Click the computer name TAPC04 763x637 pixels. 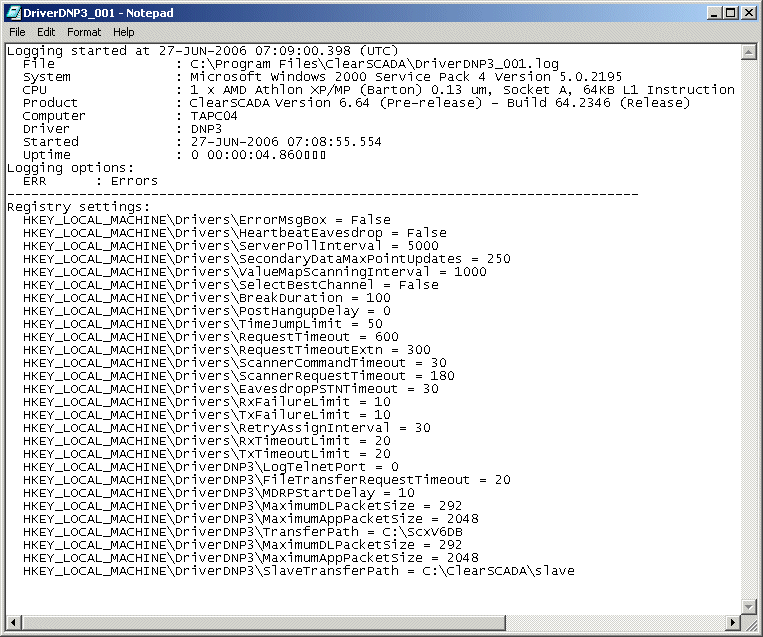point(214,116)
